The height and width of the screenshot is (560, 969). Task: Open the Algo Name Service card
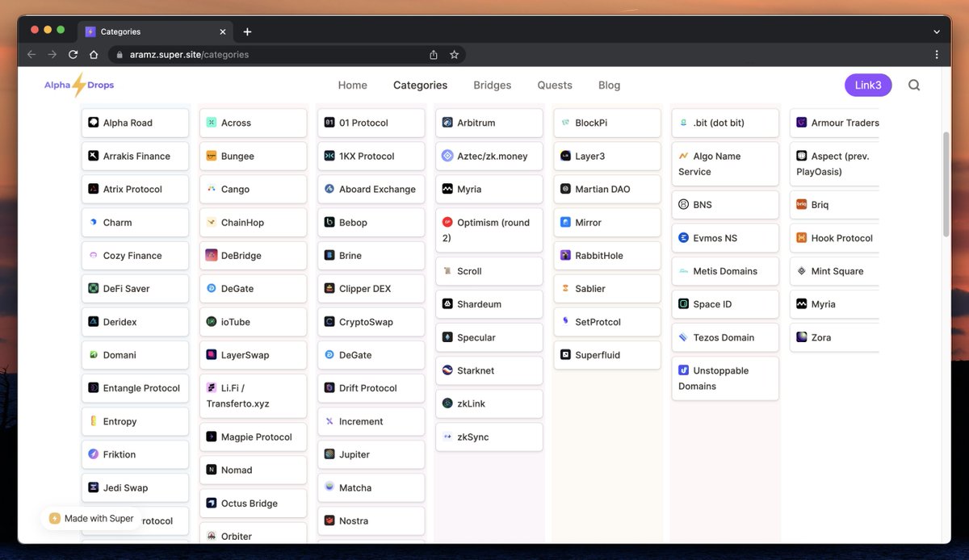coord(724,164)
